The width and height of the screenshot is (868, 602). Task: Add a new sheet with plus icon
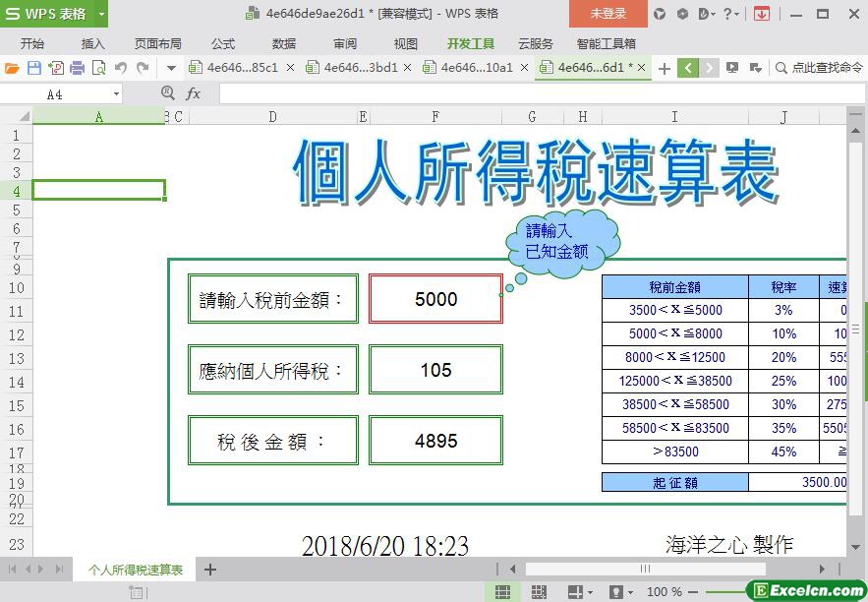209,569
